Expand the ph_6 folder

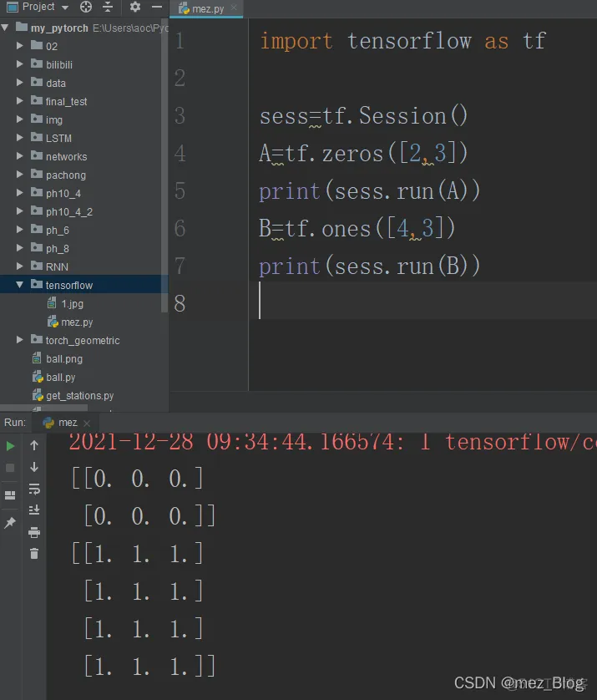tap(20, 230)
